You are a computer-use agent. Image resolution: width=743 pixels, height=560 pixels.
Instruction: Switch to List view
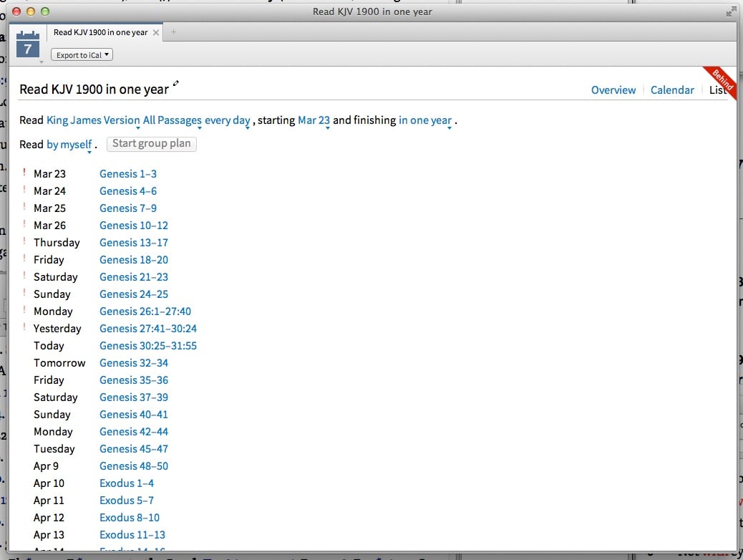click(717, 90)
